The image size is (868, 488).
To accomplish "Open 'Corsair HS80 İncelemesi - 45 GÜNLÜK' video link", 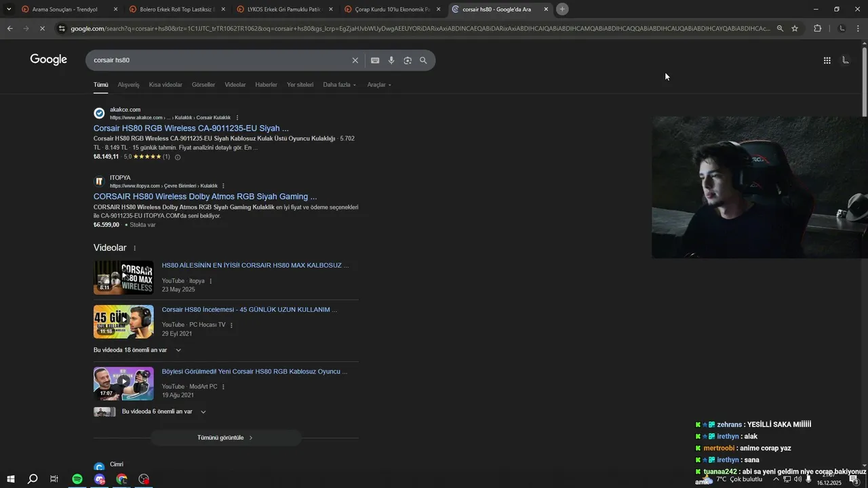I will click(x=250, y=310).
